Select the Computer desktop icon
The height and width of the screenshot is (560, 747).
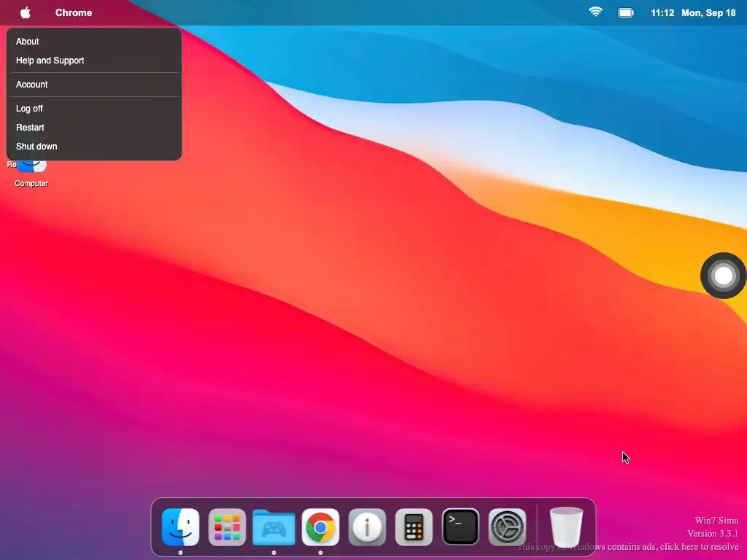31,174
